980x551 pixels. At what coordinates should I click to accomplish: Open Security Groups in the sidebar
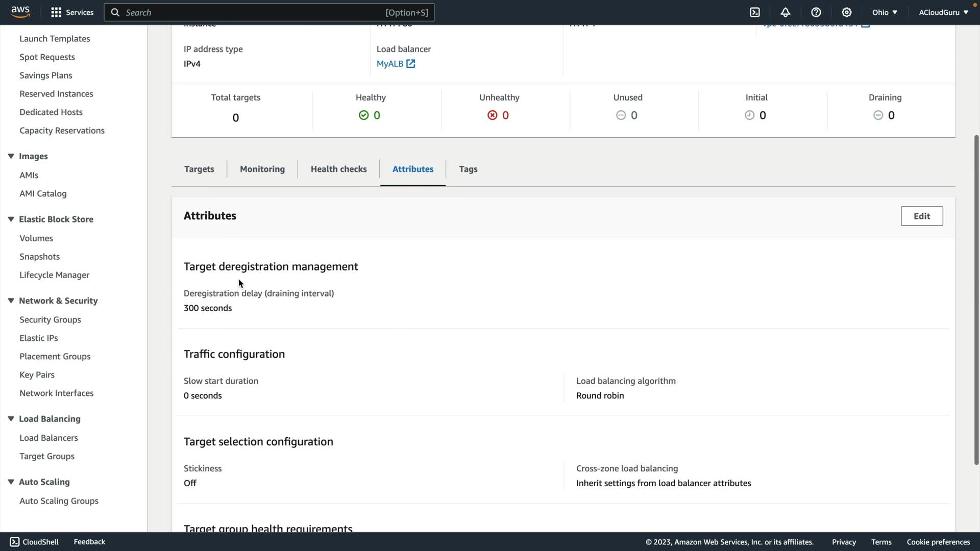coord(50,320)
